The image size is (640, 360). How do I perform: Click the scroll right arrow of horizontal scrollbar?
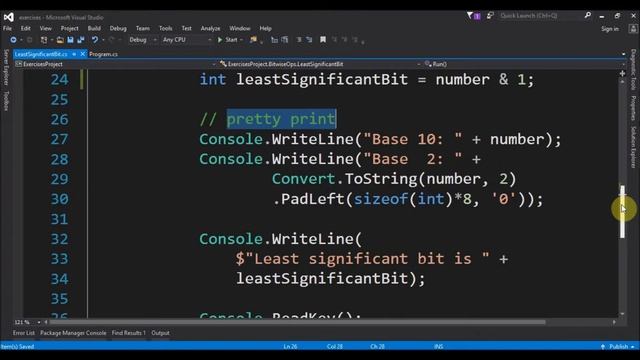pos(614,322)
